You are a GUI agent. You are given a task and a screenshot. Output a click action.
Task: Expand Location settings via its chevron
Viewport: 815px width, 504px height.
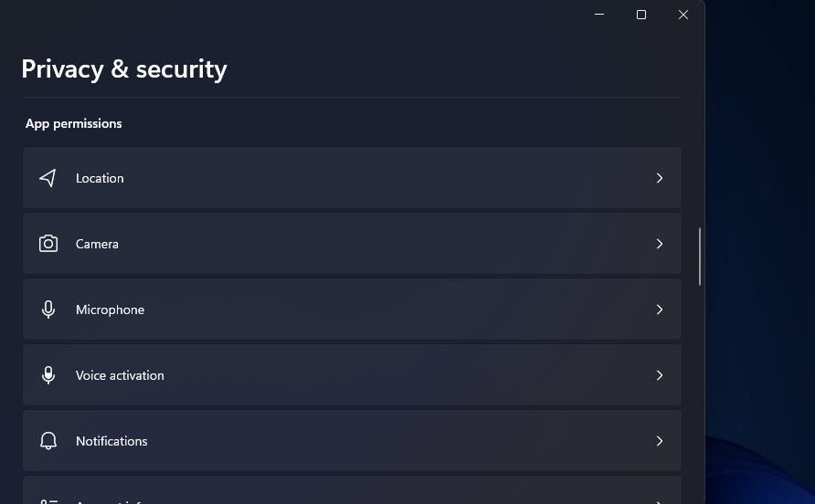pos(660,178)
